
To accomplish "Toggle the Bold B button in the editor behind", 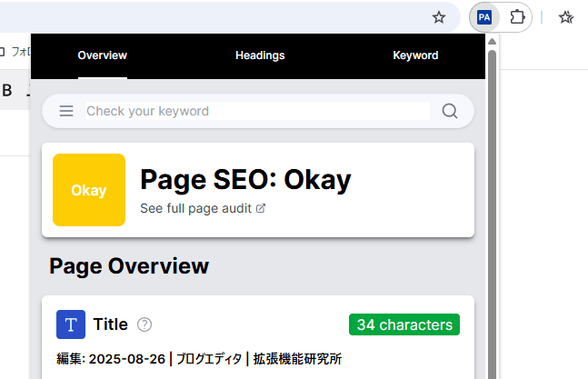I will (x=7, y=91).
